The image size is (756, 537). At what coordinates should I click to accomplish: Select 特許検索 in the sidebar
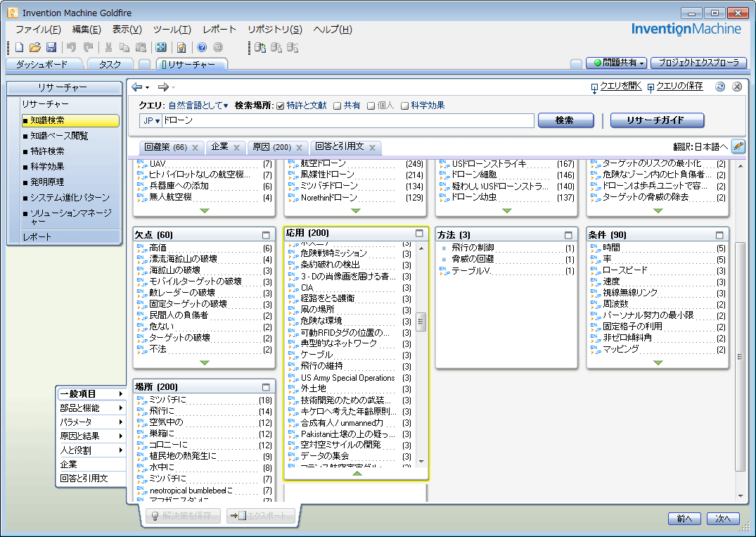(x=47, y=151)
